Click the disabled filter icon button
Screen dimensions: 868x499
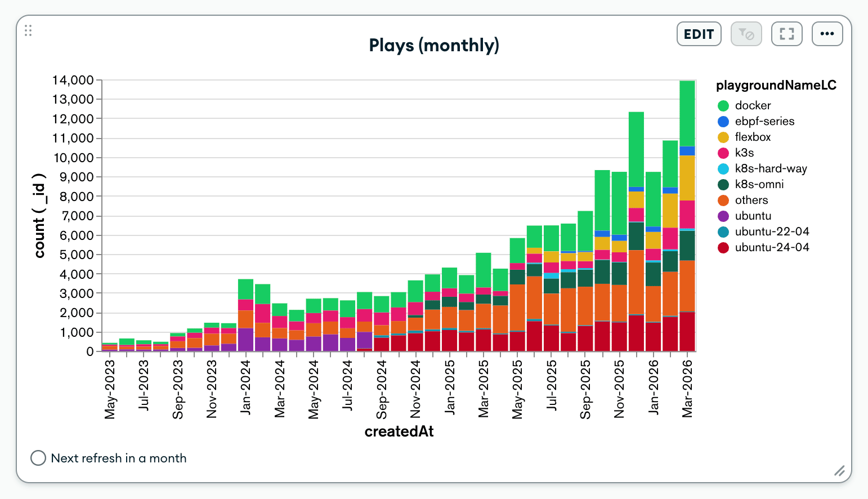coord(746,34)
